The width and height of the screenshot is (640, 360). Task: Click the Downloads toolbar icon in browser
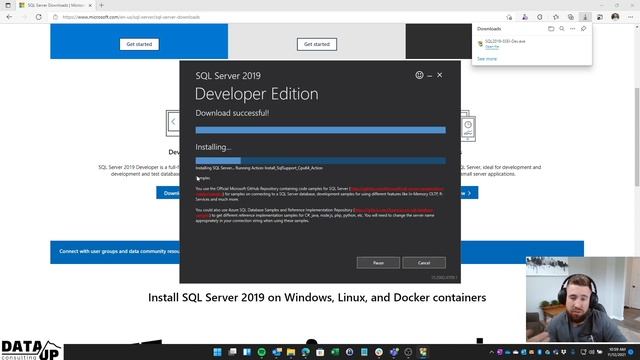point(585,17)
